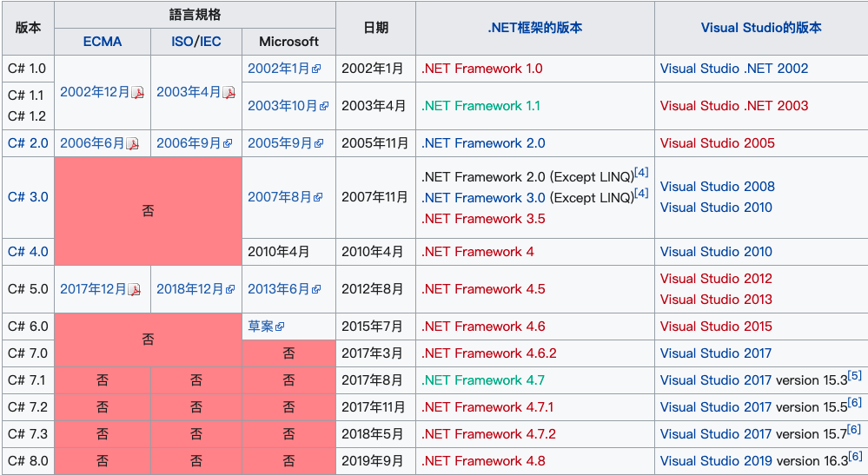Click PDF icon next to 2017年12月

(x=135, y=290)
